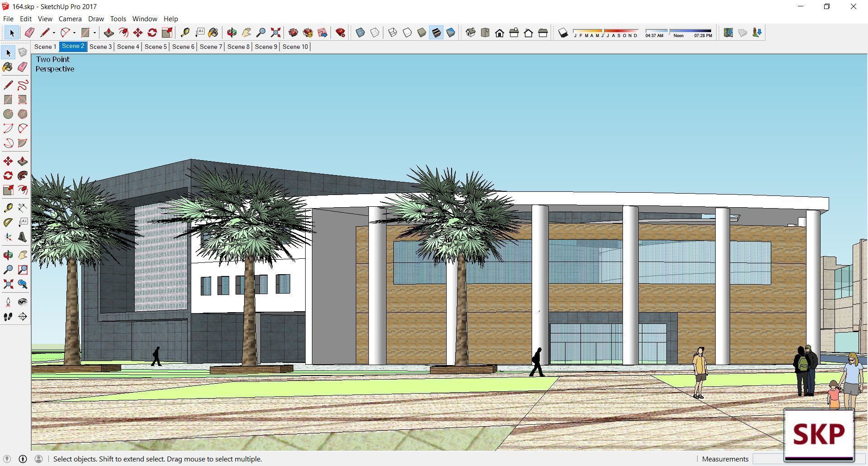868x466 pixels.
Task: Select the Rotated Rectangle tool
Action: click(23, 100)
